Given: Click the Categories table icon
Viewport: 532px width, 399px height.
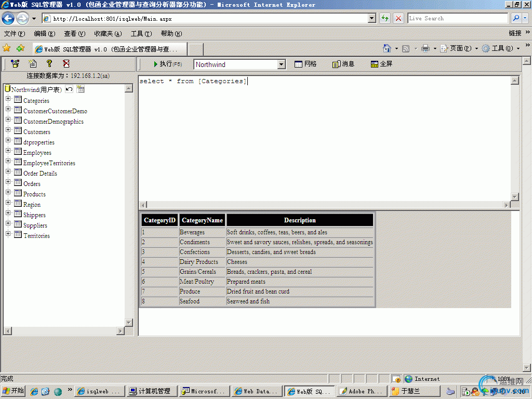Looking at the screenshot, I should 18,100.
